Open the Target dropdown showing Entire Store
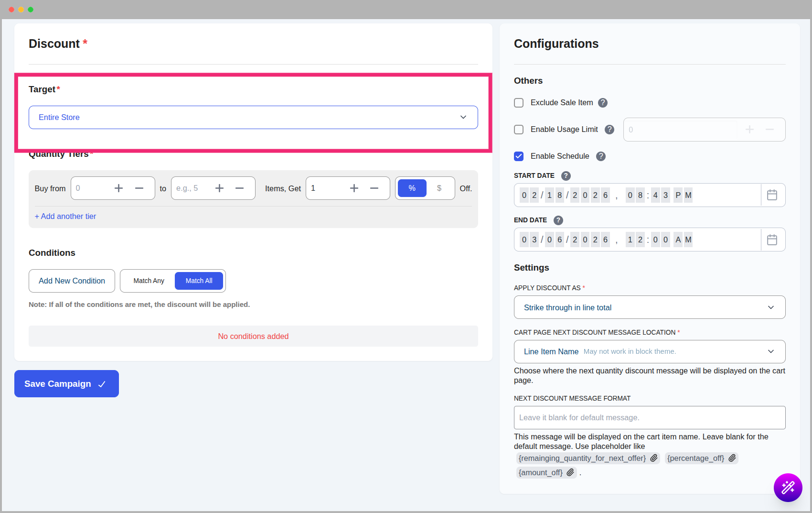Image resolution: width=812 pixels, height=513 pixels. click(253, 118)
